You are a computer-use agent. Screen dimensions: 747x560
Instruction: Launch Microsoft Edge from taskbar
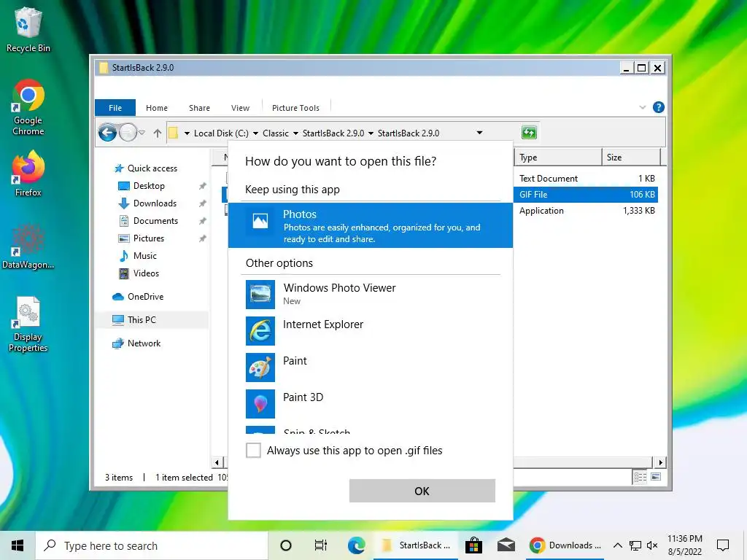(x=356, y=545)
